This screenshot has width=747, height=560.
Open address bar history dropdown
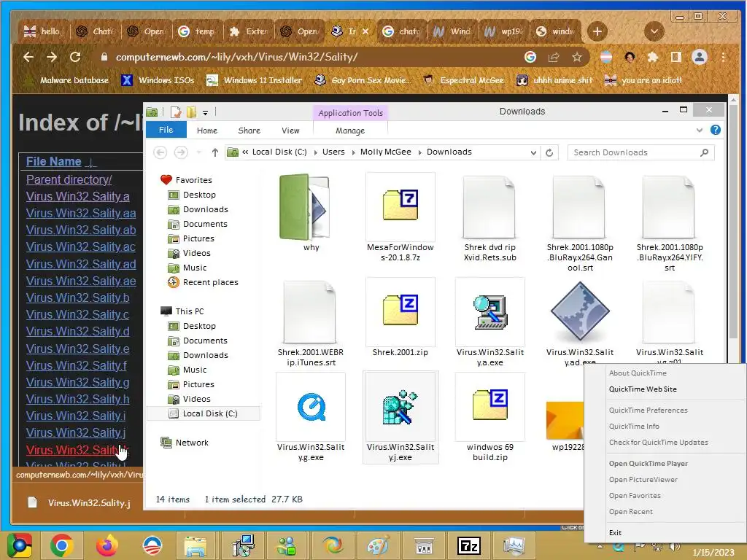(x=533, y=152)
